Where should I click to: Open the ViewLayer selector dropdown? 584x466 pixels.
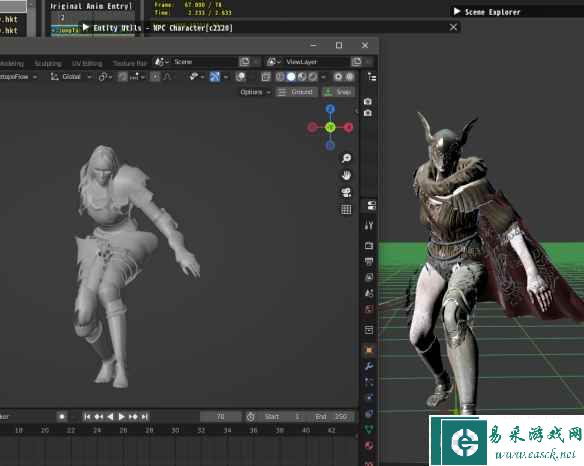coord(274,61)
